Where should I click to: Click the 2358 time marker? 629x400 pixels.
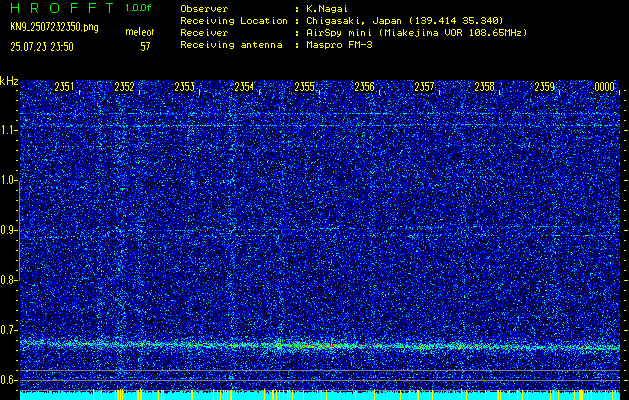[x=484, y=87]
